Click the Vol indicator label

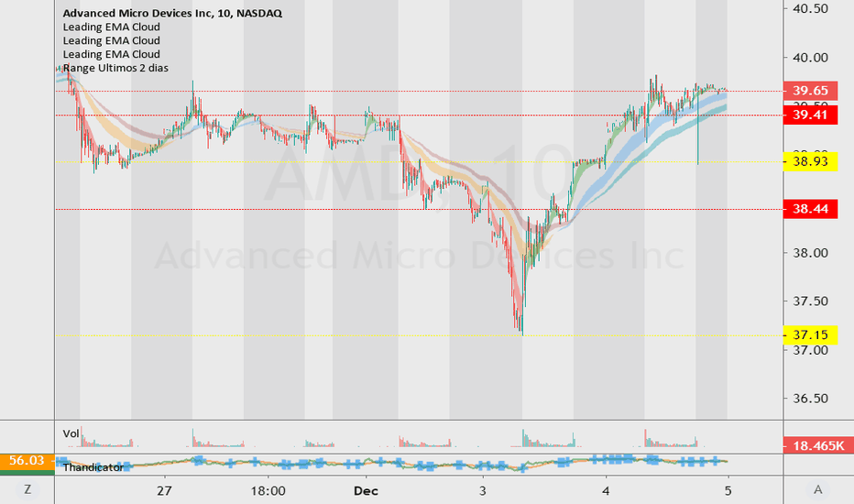[x=71, y=433]
